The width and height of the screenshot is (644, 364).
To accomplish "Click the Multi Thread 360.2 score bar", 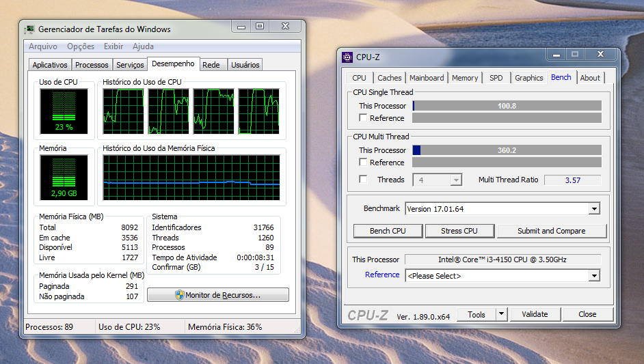I will (507, 150).
